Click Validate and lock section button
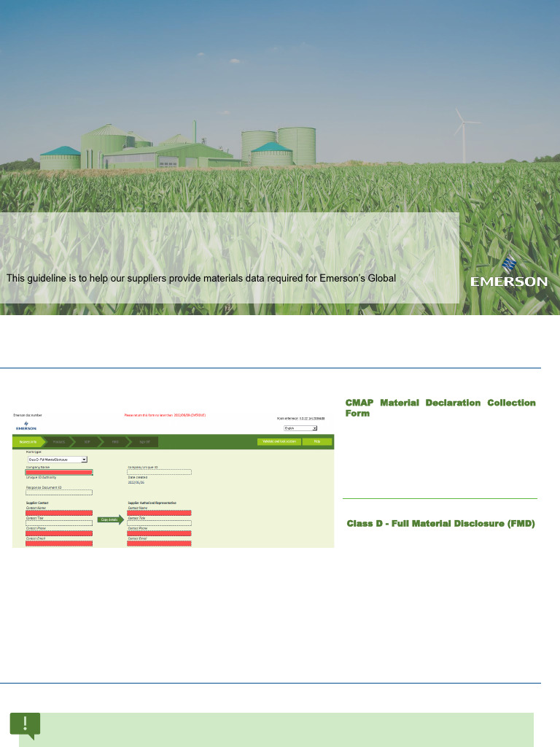The height and width of the screenshot is (747, 560). [x=279, y=441]
